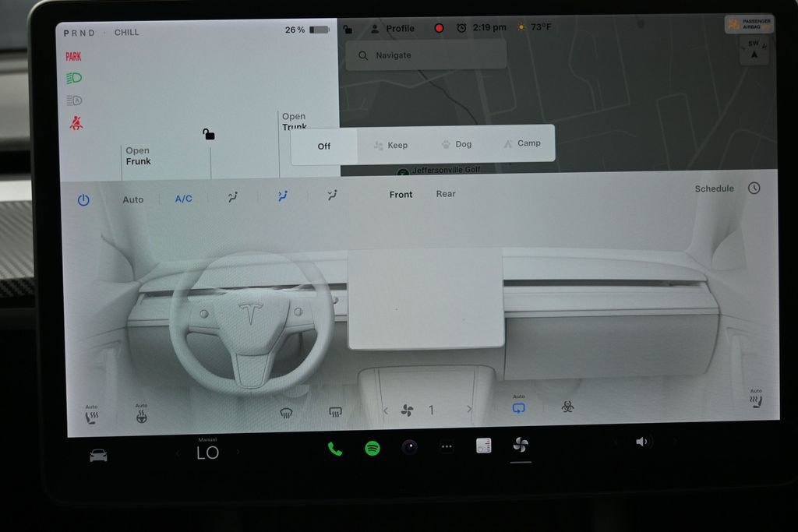Tap the red dashcam recording icon
Image resolution: width=798 pixels, height=532 pixels.
(439, 28)
